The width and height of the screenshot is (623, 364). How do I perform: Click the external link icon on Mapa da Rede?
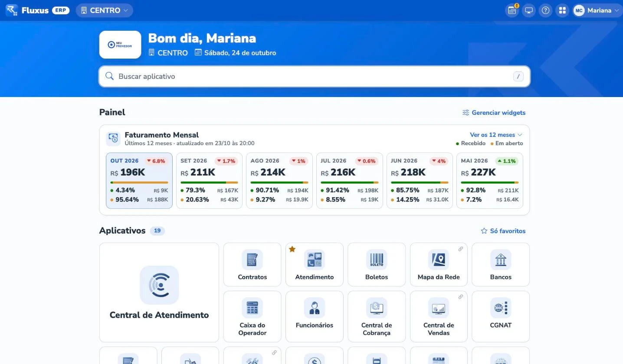click(x=461, y=249)
